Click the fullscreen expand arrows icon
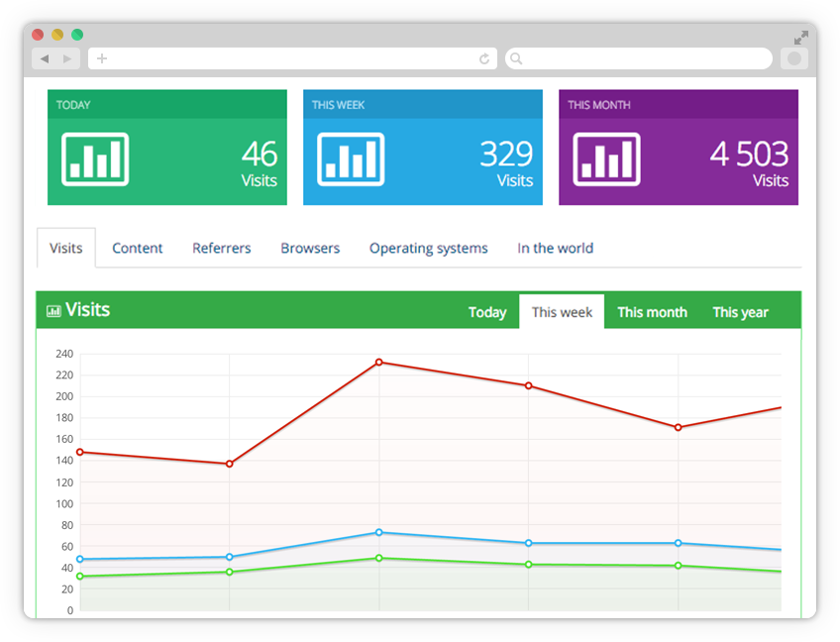 tap(801, 38)
